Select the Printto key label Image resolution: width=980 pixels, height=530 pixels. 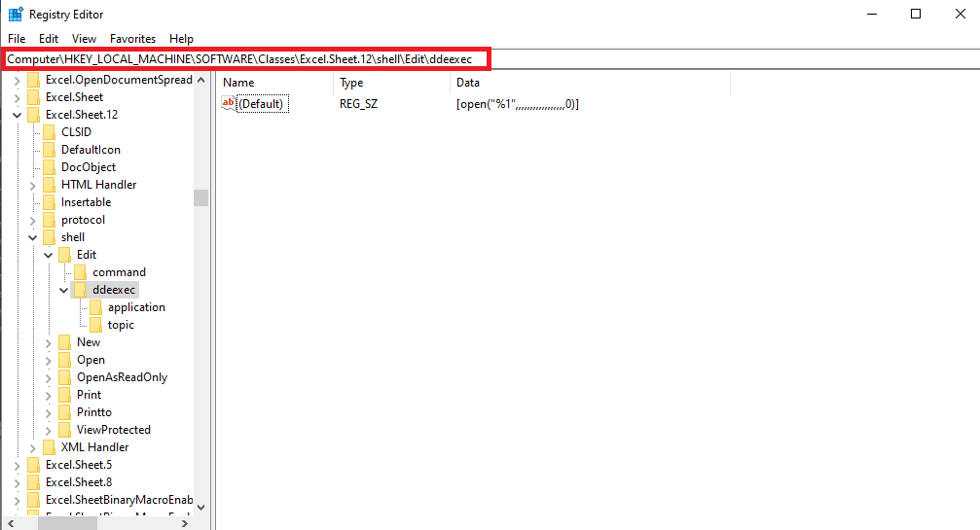94,412
